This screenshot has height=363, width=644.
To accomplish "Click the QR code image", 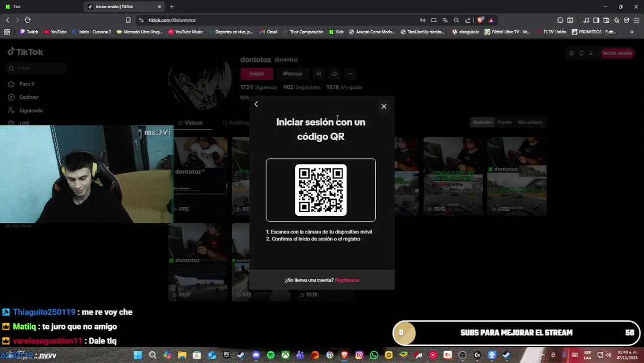I will (320, 190).
